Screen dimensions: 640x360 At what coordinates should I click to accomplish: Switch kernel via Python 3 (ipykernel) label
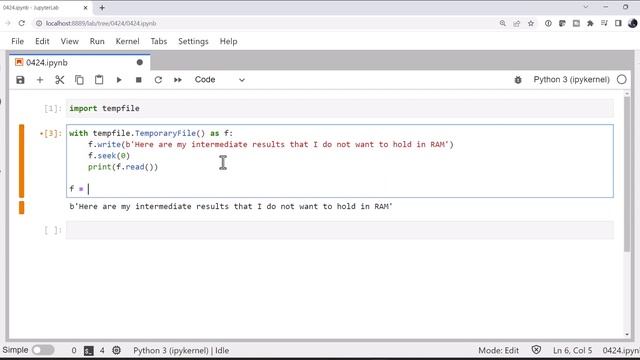[x=571, y=80]
